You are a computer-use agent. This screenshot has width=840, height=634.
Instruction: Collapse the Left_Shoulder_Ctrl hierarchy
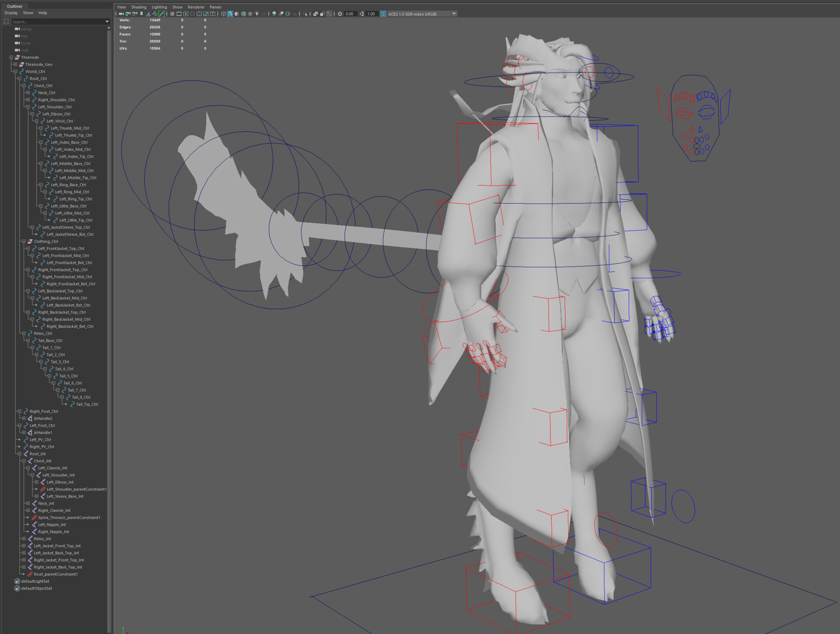(28, 106)
